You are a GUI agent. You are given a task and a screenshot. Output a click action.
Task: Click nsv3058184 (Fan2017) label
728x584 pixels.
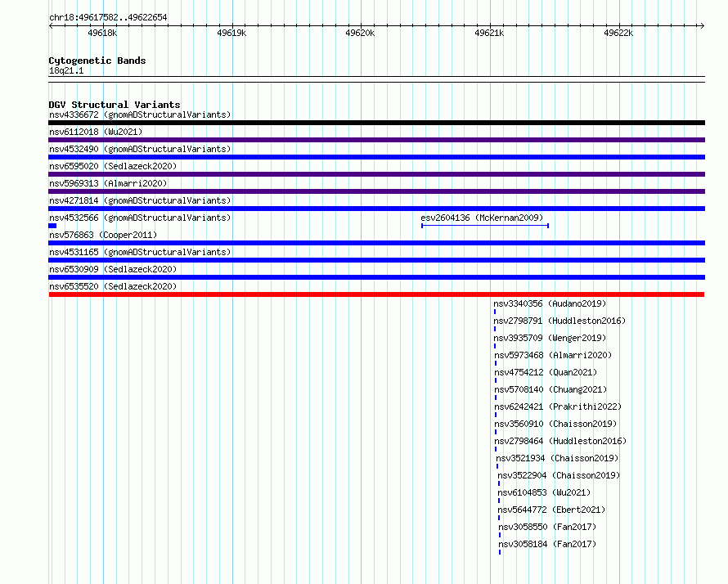tap(547, 544)
